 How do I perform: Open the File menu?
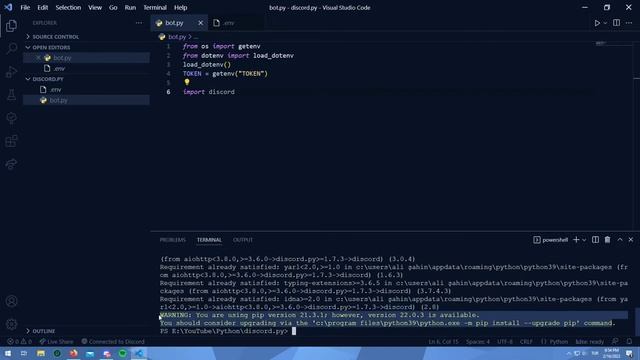(x=25, y=7)
